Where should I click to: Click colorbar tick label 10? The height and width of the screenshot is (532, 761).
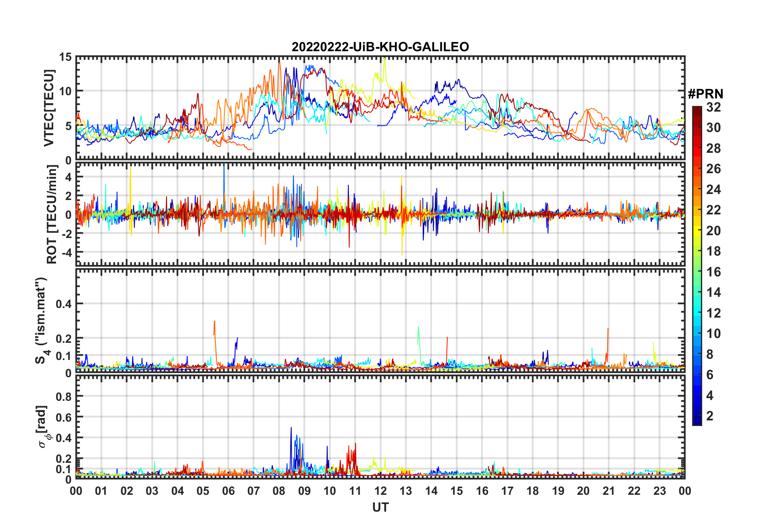(x=713, y=334)
